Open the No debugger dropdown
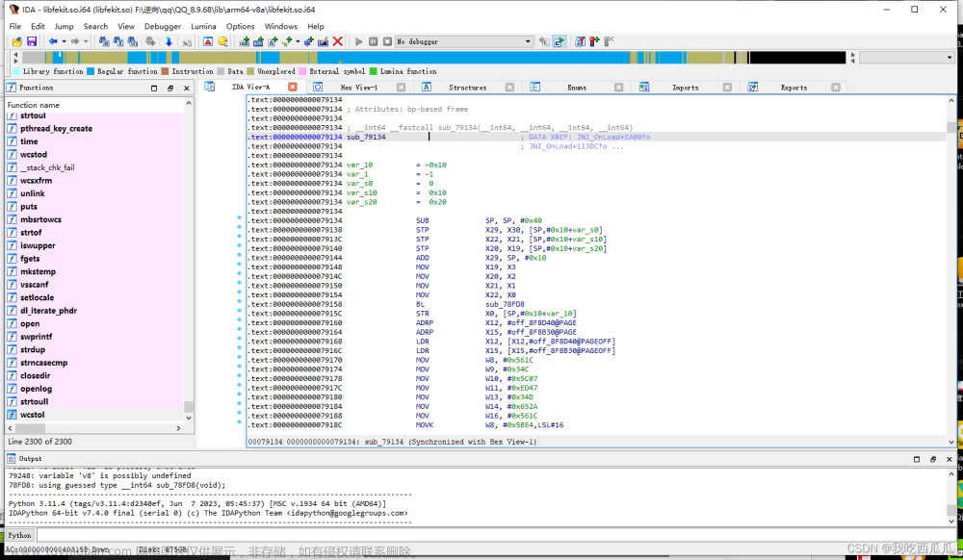963x560 pixels. (x=464, y=41)
